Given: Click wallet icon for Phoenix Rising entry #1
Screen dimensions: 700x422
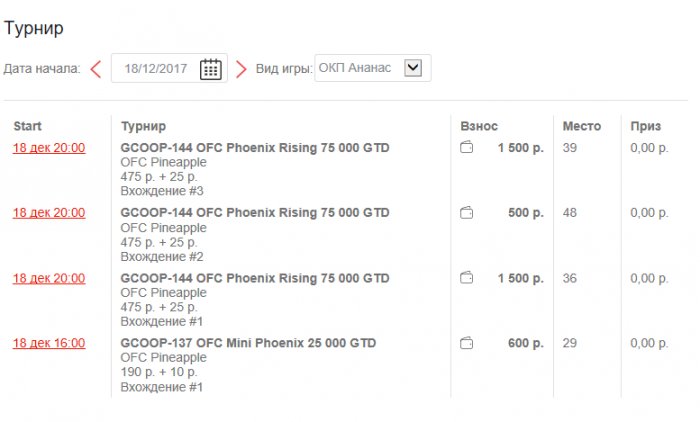Looking at the screenshot, I should tap(466, 278).
